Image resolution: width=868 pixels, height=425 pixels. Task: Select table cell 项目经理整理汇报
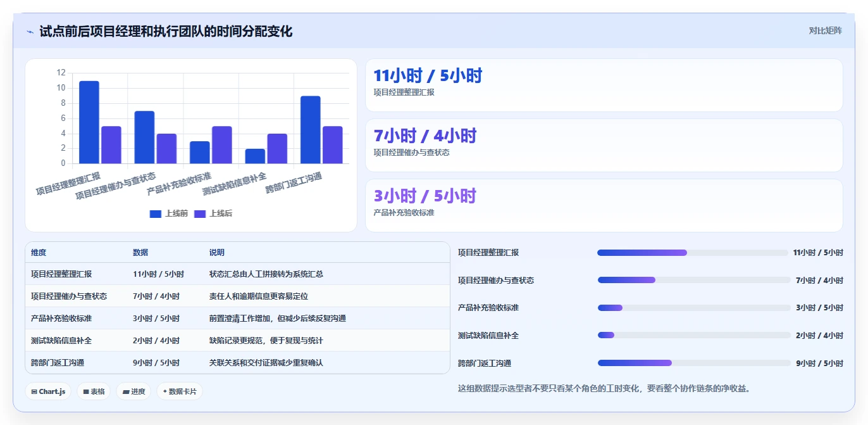[x=61, y=274]
